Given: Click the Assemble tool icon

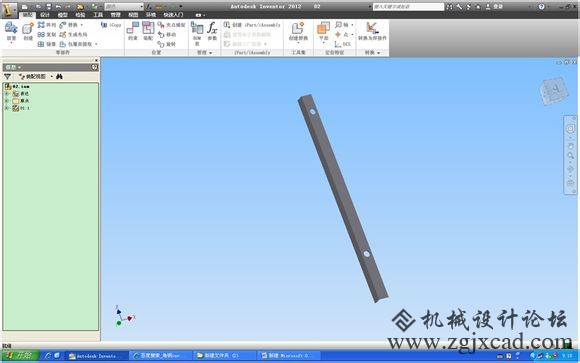Looking at the screenshot, I should tap(148, 30).
